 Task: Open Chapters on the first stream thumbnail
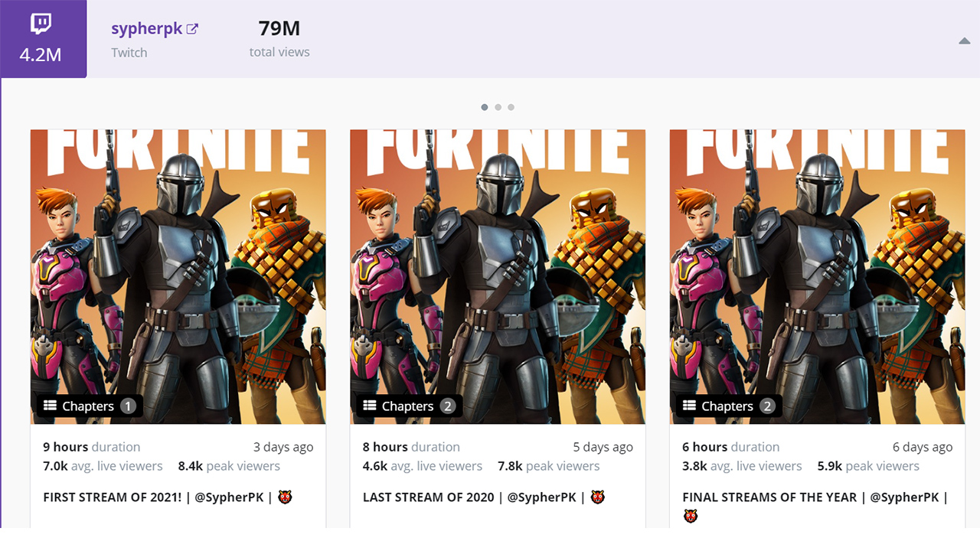pyautogui.click(x=88, y=406)
